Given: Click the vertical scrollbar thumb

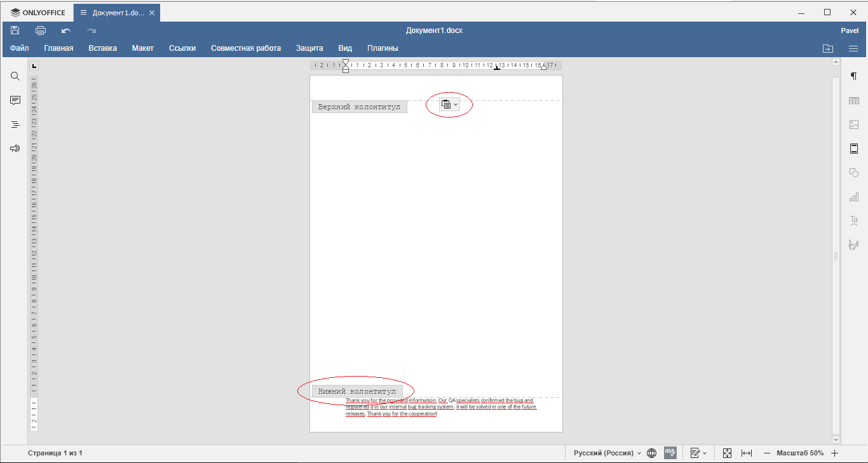Looking at the screenshot, I should [836, 255].
